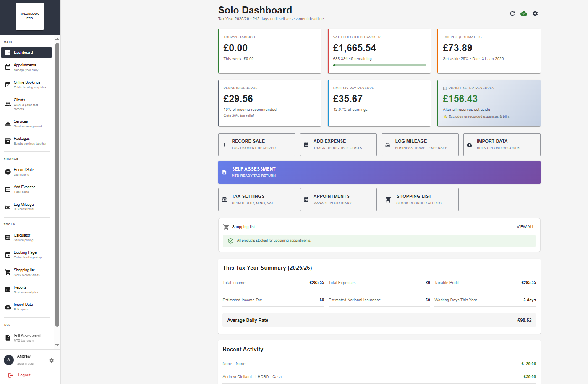Click the Tax Pot Estimated card
The width and height of the screenshot is (588, 384).
[x=489, y=51]
